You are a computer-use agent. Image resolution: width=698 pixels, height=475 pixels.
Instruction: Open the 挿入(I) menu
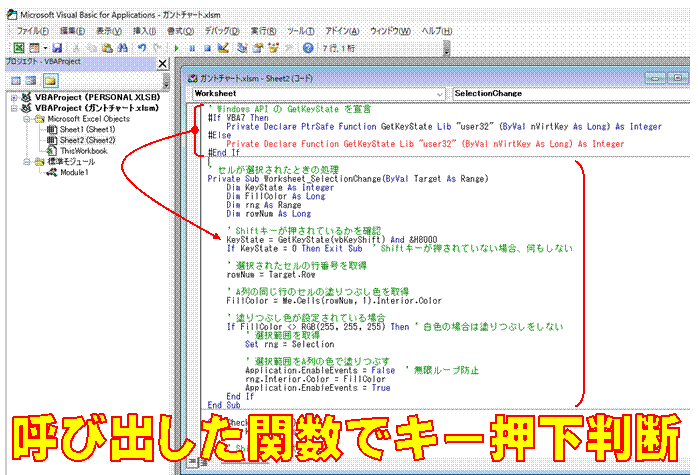pos(144,31)
